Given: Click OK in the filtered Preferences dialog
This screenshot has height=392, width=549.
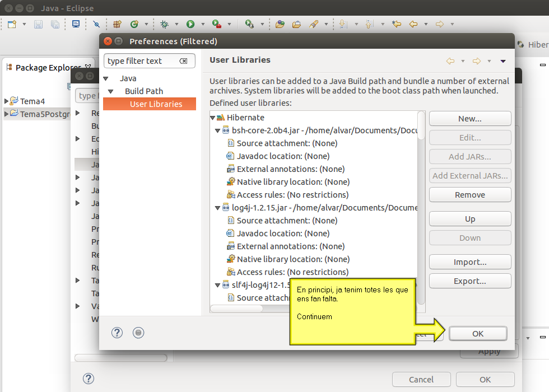Looking at the screenshot, I should click(478, 334).
